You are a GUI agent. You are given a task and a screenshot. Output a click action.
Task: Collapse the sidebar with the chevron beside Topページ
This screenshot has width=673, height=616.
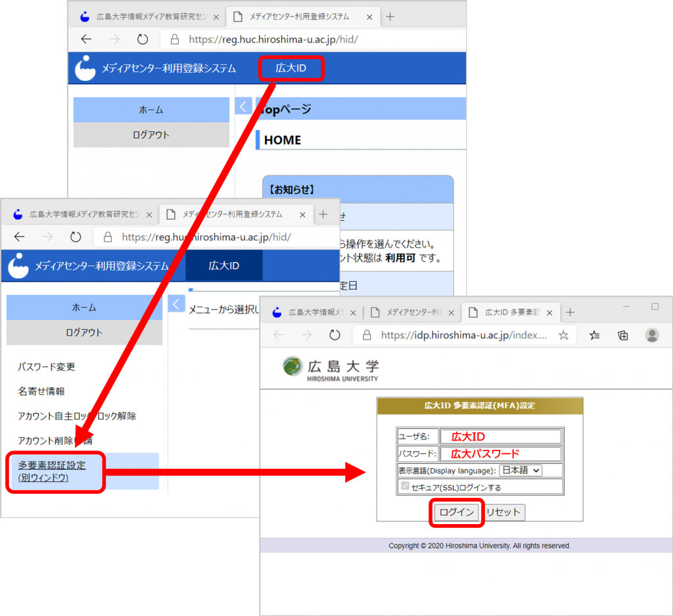tap(243, 106)
